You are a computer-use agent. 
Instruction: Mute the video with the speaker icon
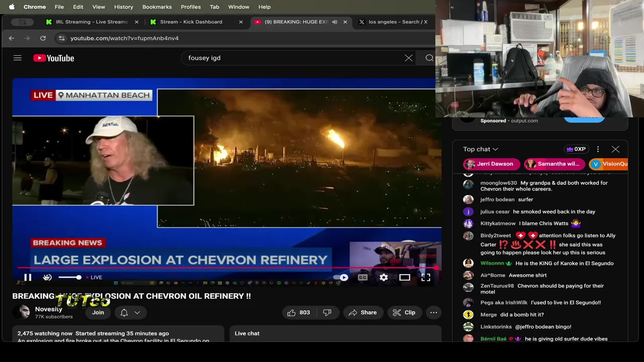coord(47,277)
